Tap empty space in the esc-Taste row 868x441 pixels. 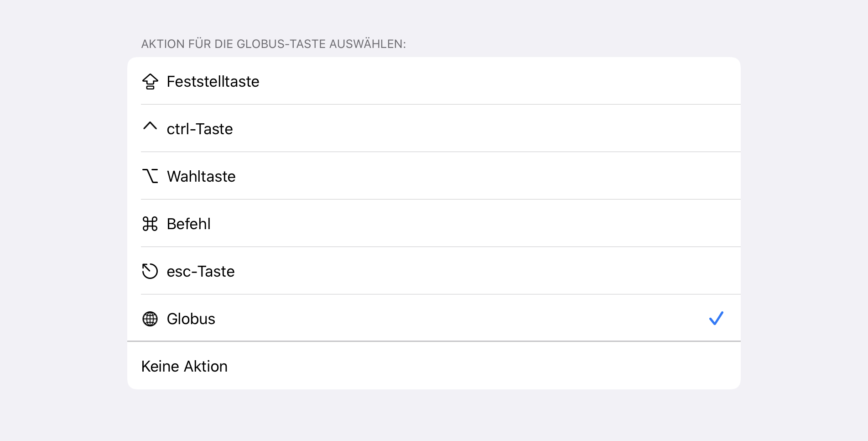(x=483, y=271)
